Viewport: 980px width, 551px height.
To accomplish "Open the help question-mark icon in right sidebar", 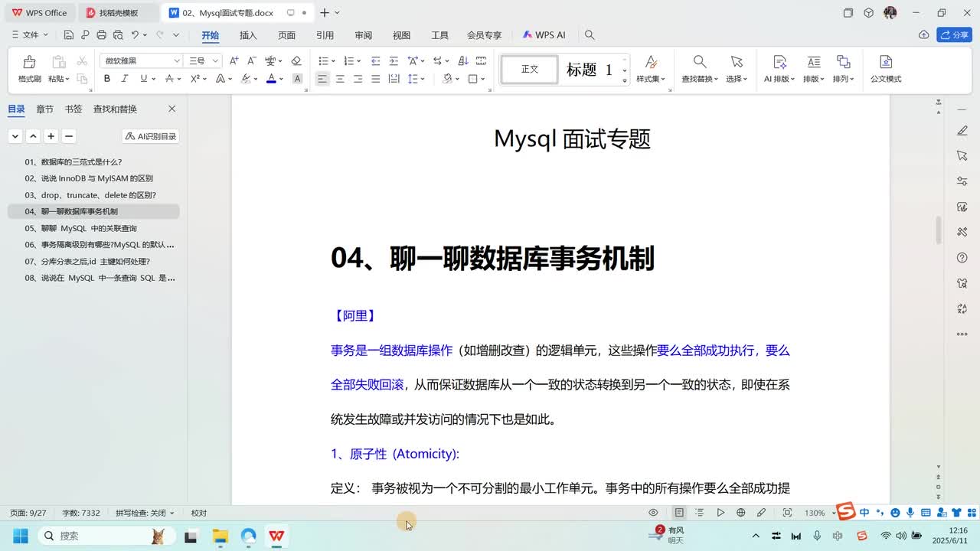I will pyautogui.click(x=962, y=258).
